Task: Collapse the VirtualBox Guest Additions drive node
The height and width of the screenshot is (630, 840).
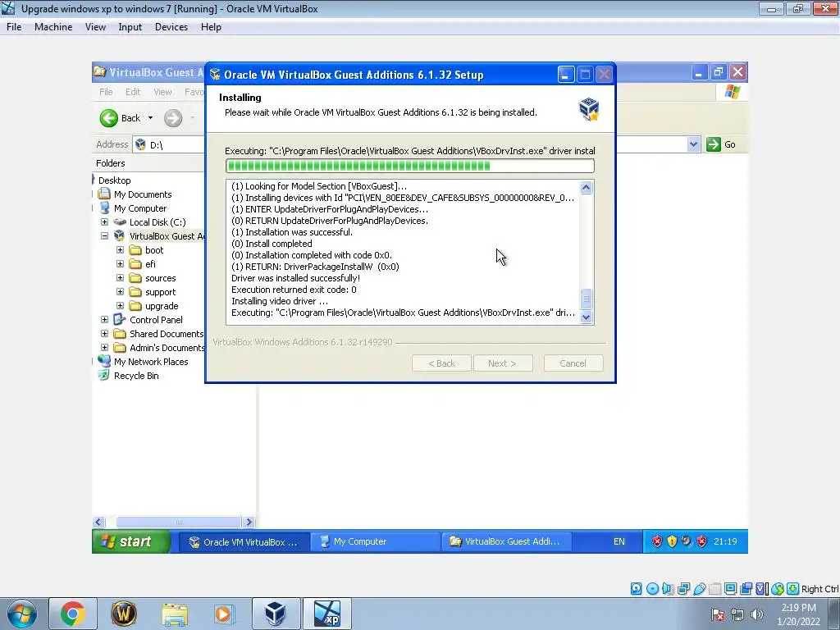Action: (x=104, y=235)
